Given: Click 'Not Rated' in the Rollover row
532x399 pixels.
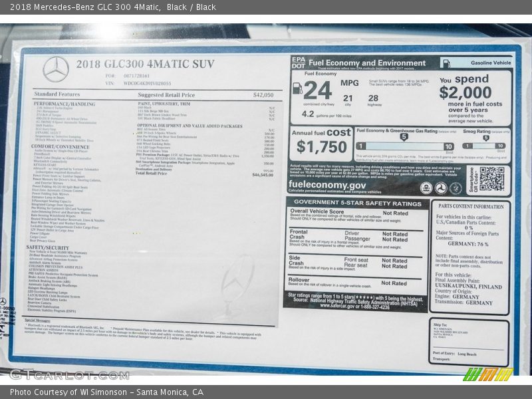Looking at the screenshot, I should tap(394, 283).
